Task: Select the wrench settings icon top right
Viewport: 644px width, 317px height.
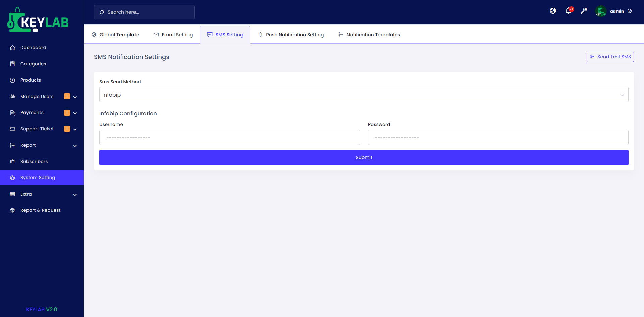Action: pos(584,11)
